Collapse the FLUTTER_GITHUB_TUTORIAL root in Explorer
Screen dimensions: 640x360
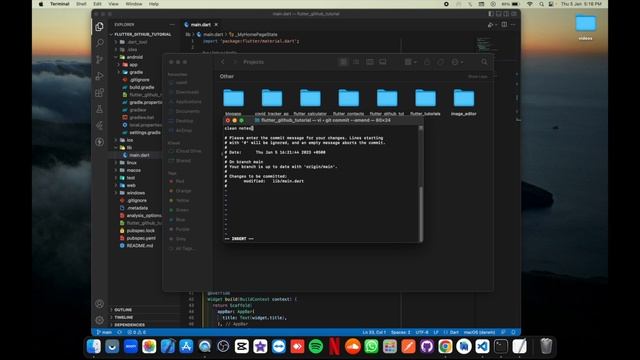coord(140,34)
